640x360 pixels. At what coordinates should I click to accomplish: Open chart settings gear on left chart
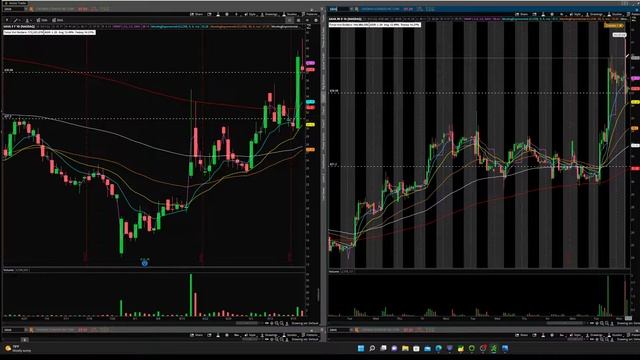coord(227,14)
